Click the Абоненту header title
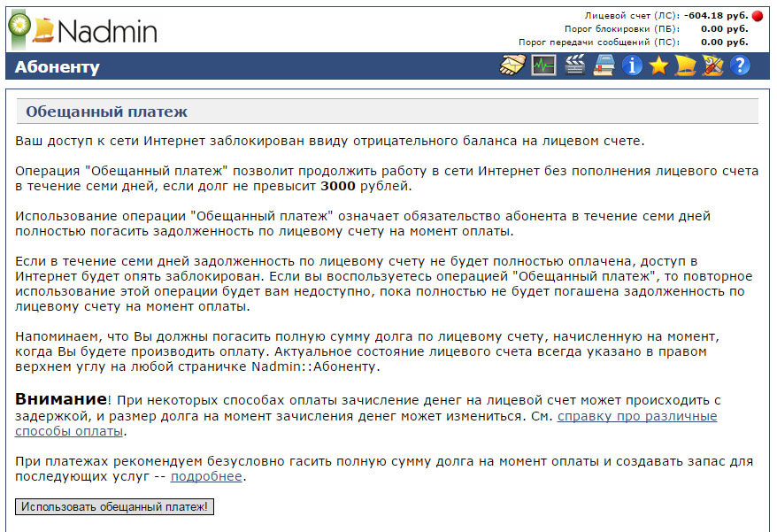Viewport: 777px width, 532px height. coord(57,67)
